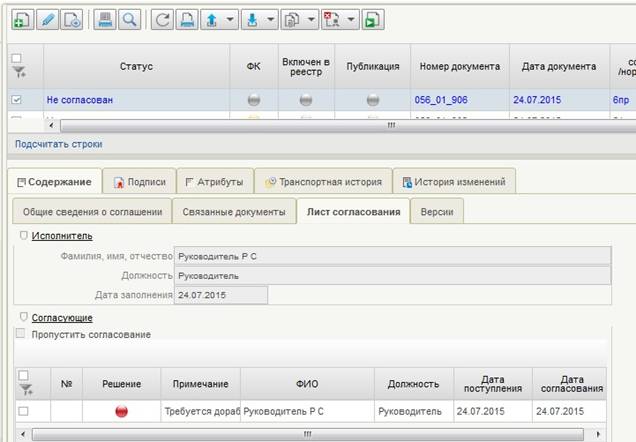The image size is (636, 442).
Task: Click the print icon in toolbar
Action: coord(103,19)
